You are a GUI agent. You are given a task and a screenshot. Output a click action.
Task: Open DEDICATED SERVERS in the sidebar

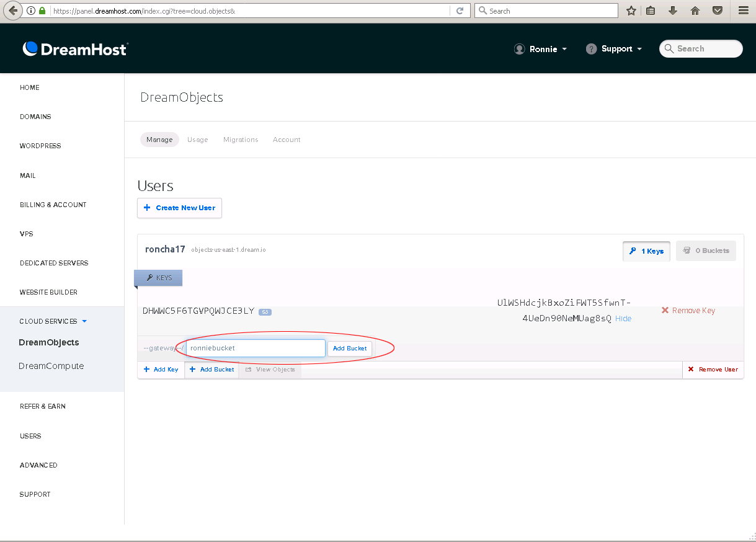pos(54,263)
